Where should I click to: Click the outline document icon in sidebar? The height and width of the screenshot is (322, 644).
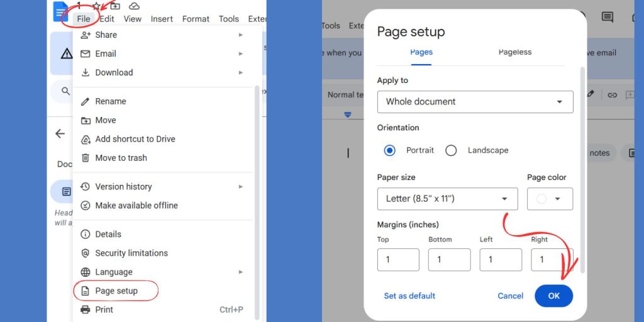coord(66,192)
